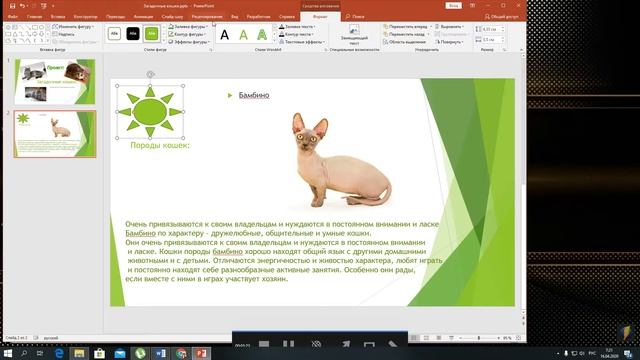Collapse the ribbon with the arrow icon
The height and width of the screenshot is (360, 640).
pos(521,50)
